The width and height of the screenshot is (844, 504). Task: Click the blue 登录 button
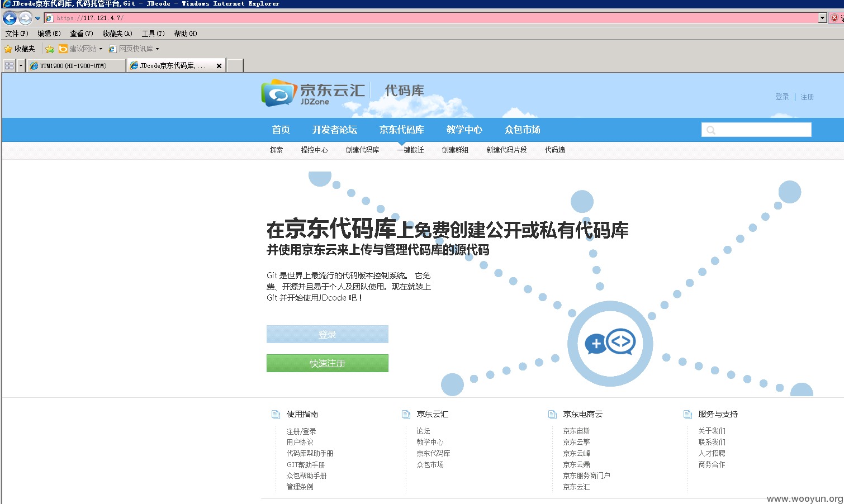coord(327,334)
